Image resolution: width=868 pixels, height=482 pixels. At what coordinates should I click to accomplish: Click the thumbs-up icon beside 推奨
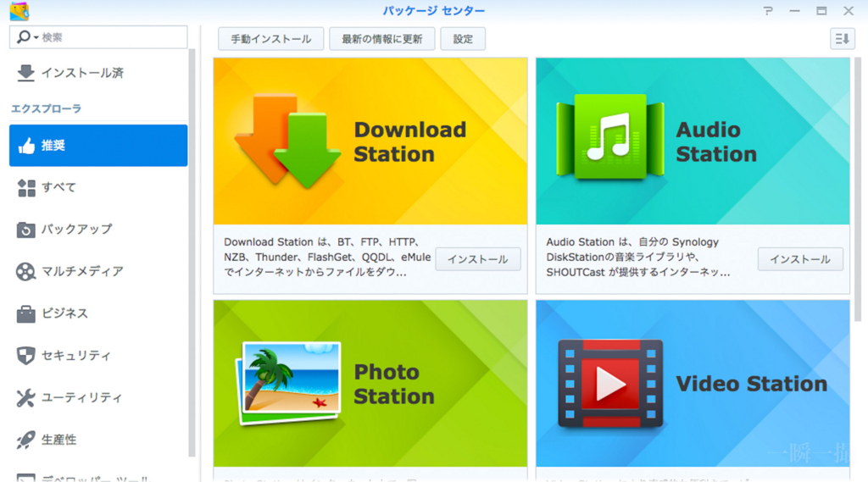point(26,146)
